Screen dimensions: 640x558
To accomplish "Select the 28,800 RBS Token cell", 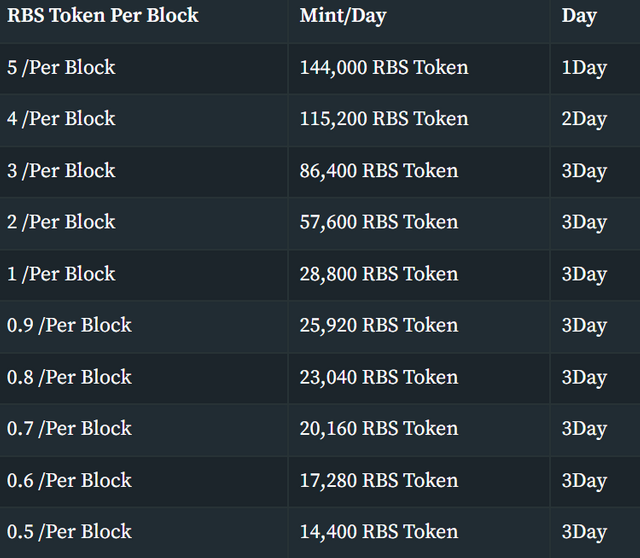I will [x=419, y=275].
